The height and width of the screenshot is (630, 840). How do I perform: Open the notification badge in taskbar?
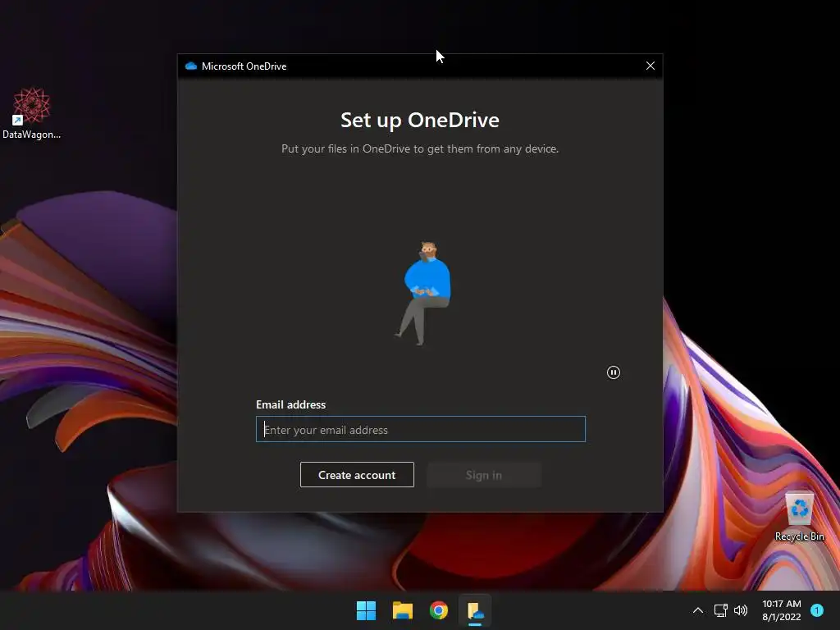[817, 610]
